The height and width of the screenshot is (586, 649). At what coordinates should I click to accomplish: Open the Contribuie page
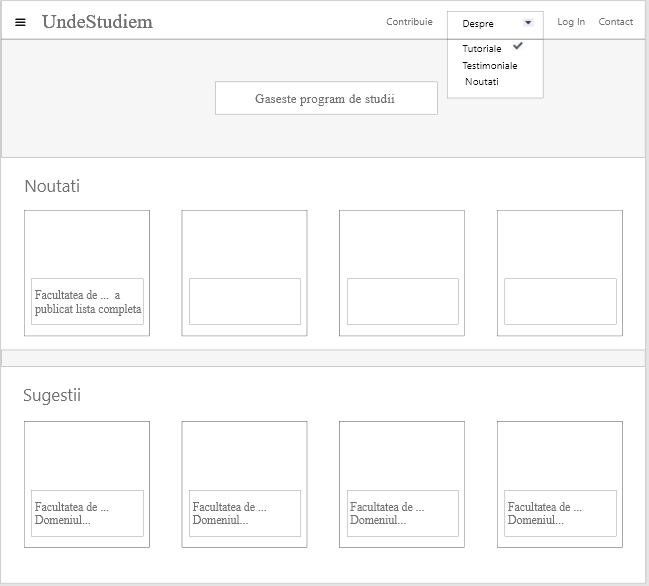(x=409, y=22)
